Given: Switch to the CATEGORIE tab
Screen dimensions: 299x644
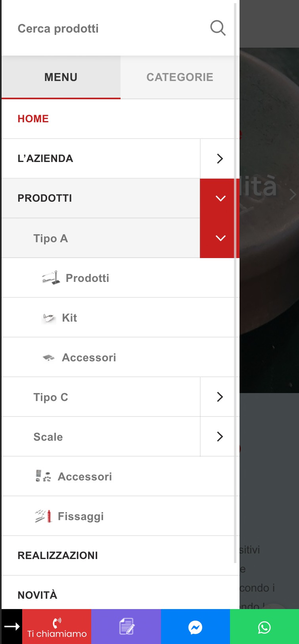Looking at the screenshot, I should (x=180, y=77).
